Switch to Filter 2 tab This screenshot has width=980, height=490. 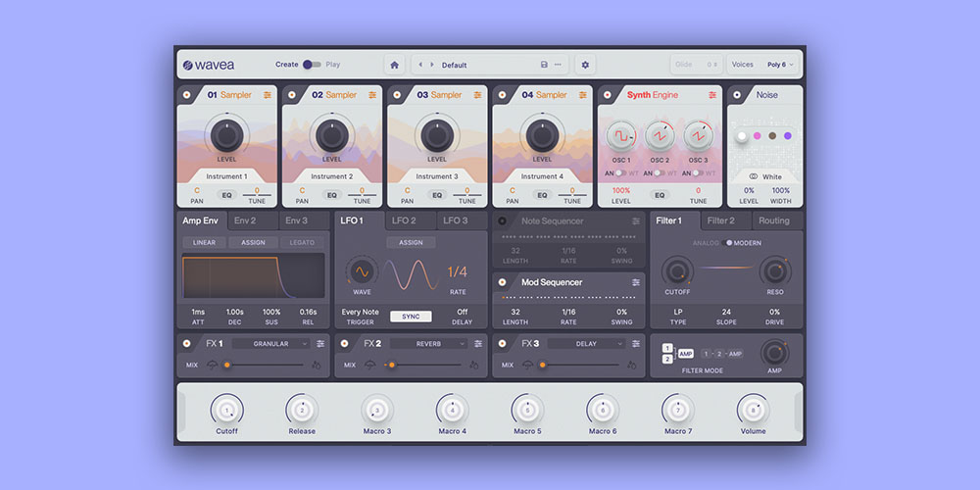(x=725, y=220)
